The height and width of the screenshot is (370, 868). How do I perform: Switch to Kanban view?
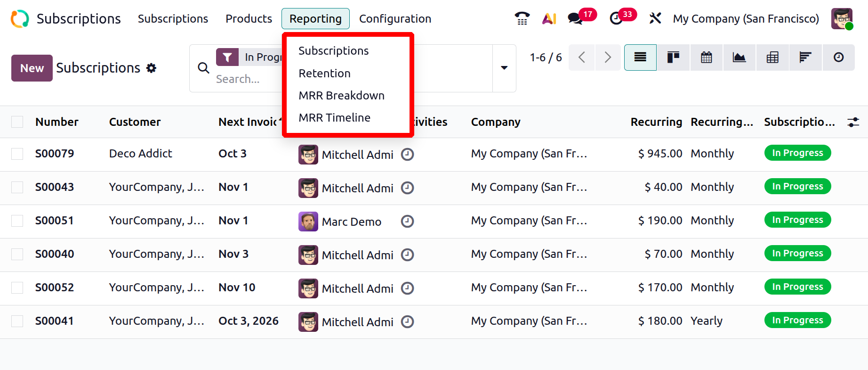click(673, 58)
